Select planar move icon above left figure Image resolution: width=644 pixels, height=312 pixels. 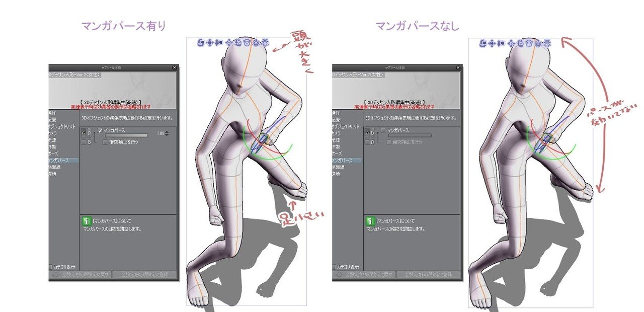229,43
